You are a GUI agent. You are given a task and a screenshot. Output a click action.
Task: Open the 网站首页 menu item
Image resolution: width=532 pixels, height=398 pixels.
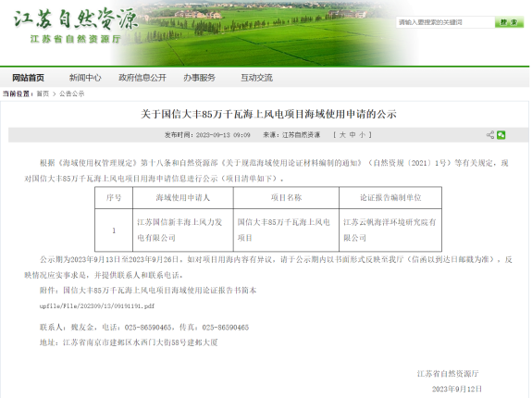(28, 78)
